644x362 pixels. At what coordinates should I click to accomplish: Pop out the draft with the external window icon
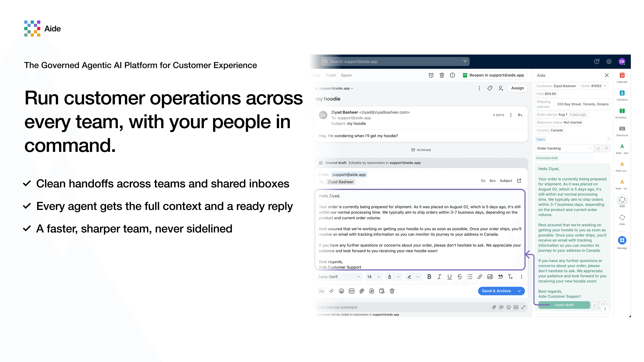519,181
